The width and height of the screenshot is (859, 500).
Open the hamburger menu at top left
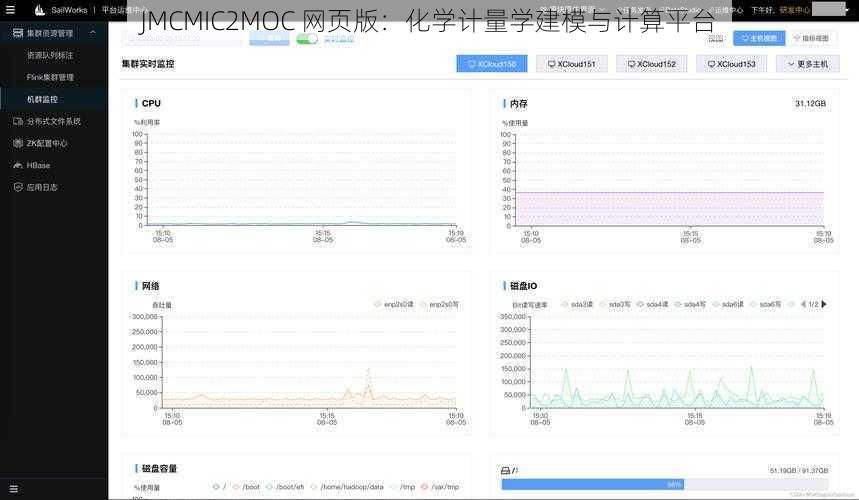point(10,9)
